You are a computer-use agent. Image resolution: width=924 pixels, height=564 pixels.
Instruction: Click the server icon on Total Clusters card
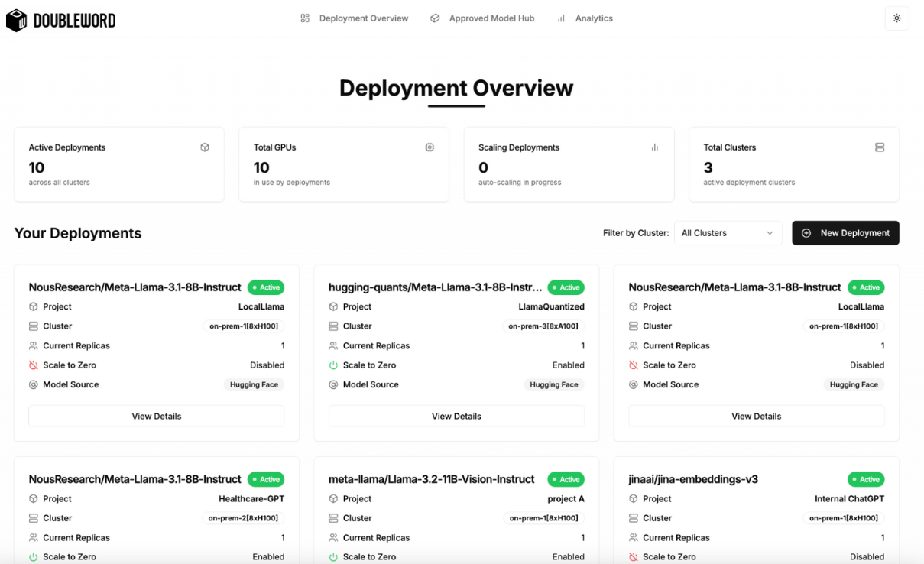[x=879, y=147]
